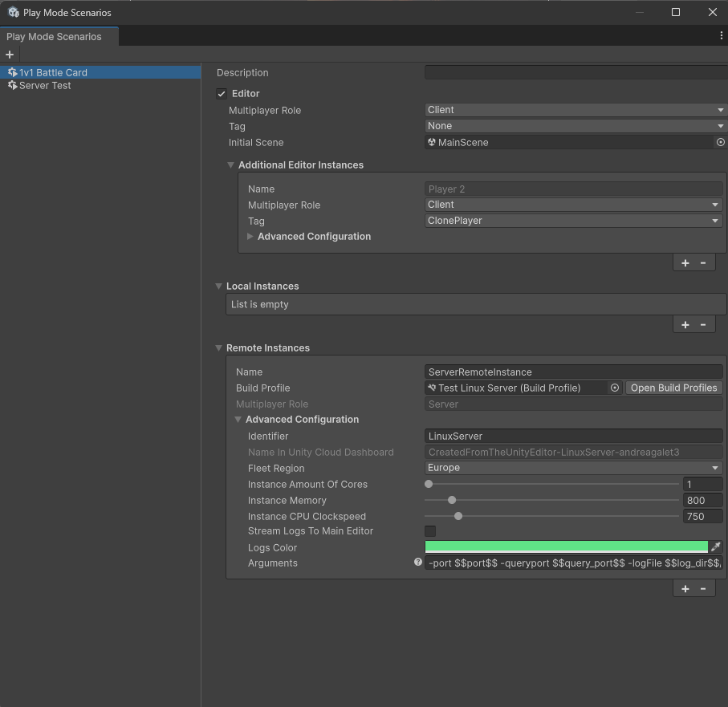Screen dimensions: 728x707
Task: Enable Stream Logs To Main Editor
Action: coord(430,530)
